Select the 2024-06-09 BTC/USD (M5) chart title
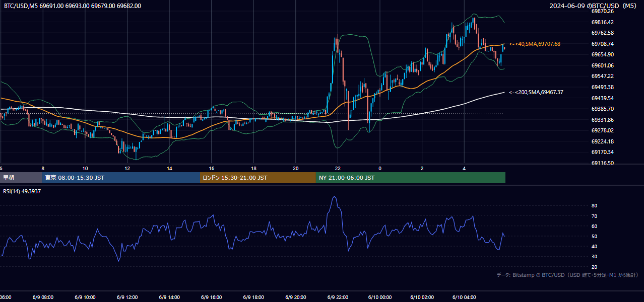 pos(593,6)
